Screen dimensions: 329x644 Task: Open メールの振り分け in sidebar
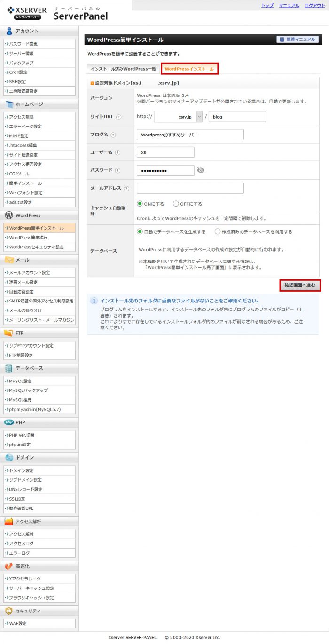(x=39, y=310)
